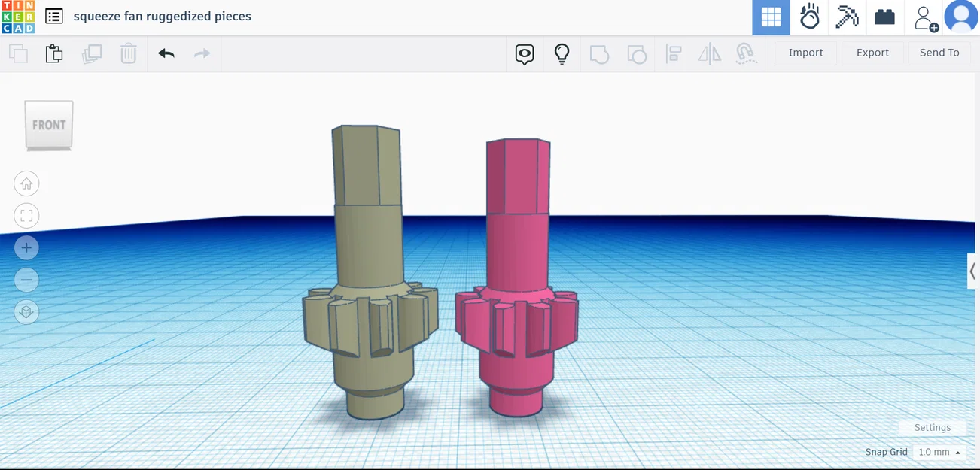Hide selected objects with the eye tool
980x470 pixels.
click(525, 53)
